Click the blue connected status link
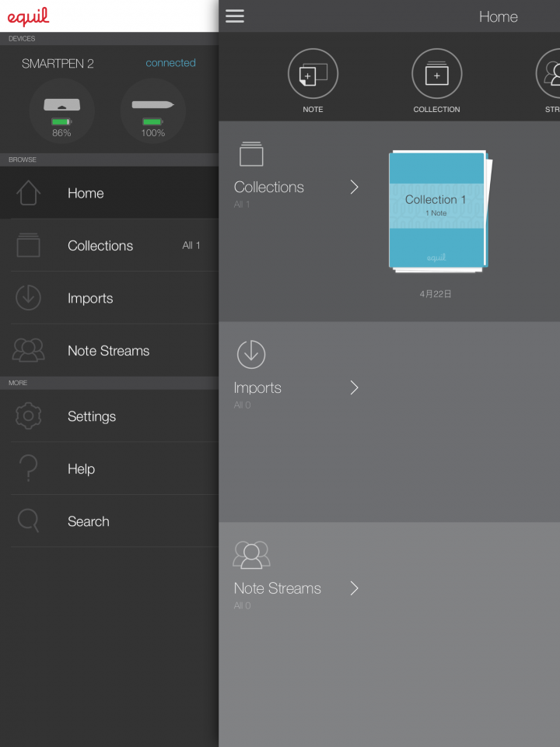 (170, 63)
